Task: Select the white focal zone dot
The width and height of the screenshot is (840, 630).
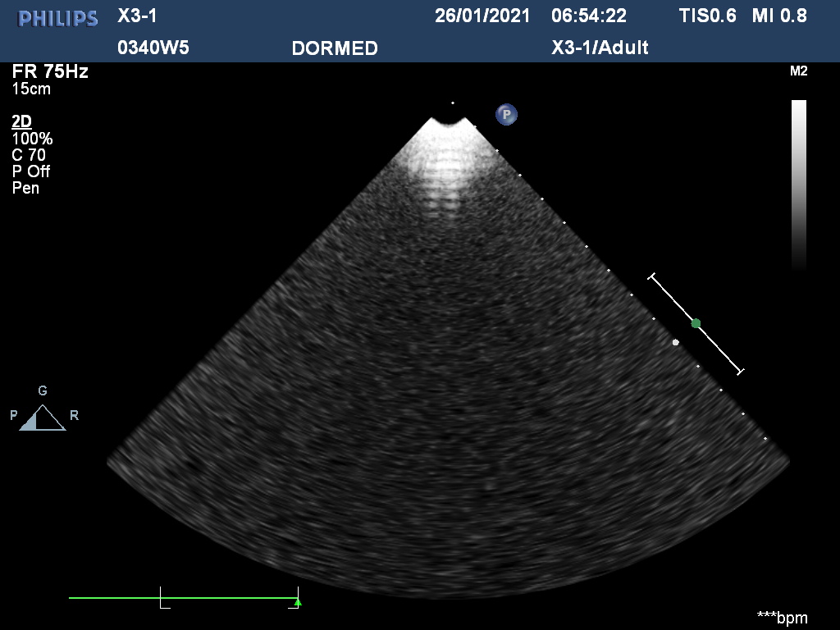Action: [675, 342]
